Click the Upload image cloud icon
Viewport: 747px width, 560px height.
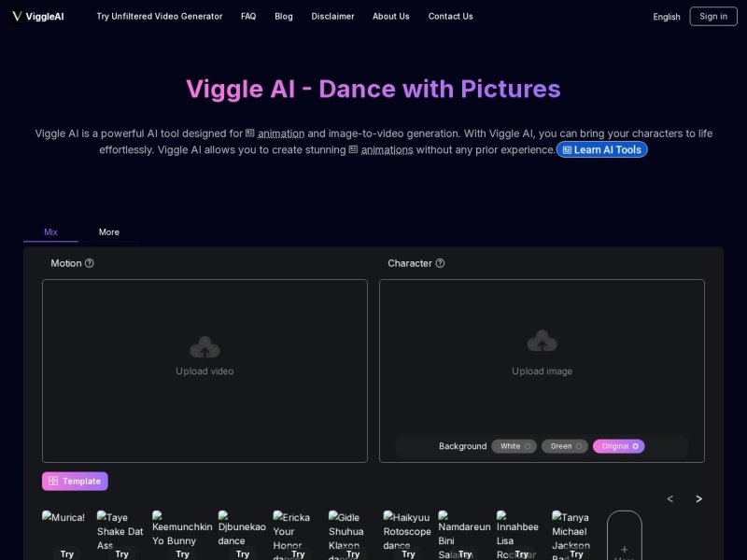click(x=543, y=341)
